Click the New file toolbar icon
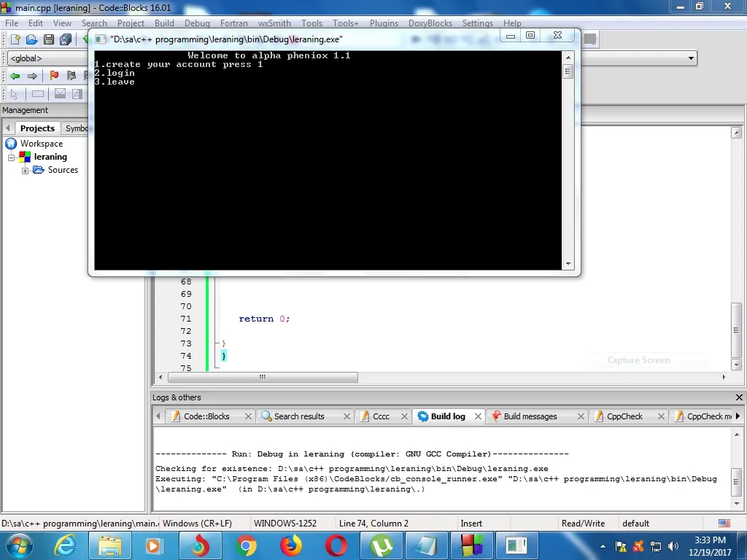The image size is (747, 560). pos(15,39)
